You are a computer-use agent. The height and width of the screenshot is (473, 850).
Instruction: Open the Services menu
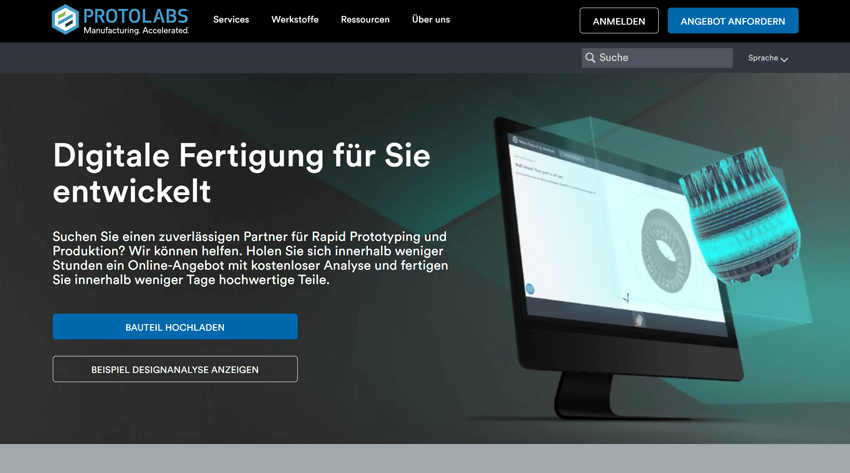point(231,20)
